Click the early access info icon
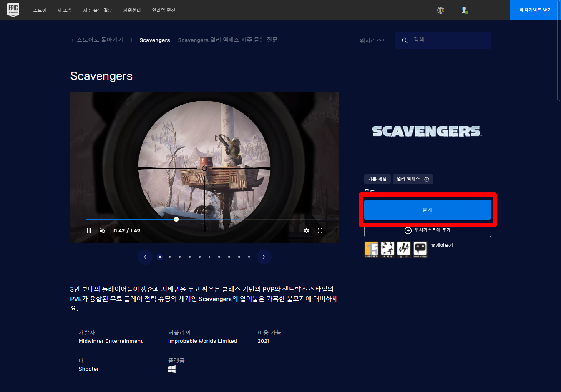The width and height of the screenshot is (561, 392). point(427,179)
